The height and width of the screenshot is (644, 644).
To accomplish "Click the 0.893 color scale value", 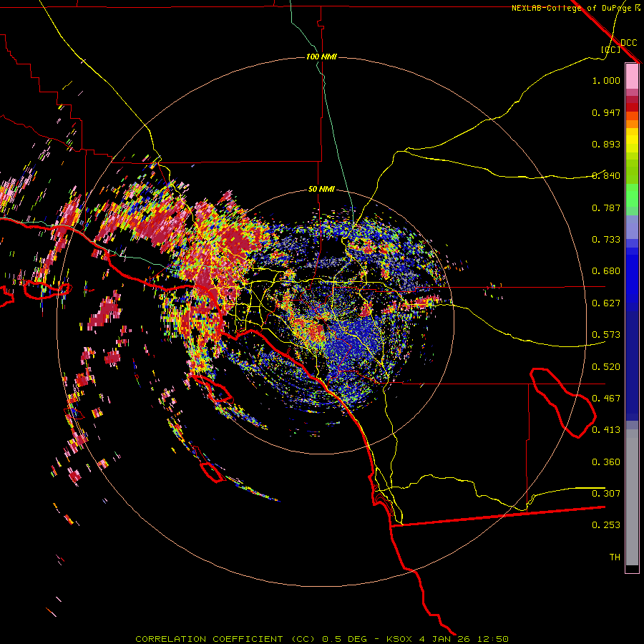I will (x=606, y=144).
